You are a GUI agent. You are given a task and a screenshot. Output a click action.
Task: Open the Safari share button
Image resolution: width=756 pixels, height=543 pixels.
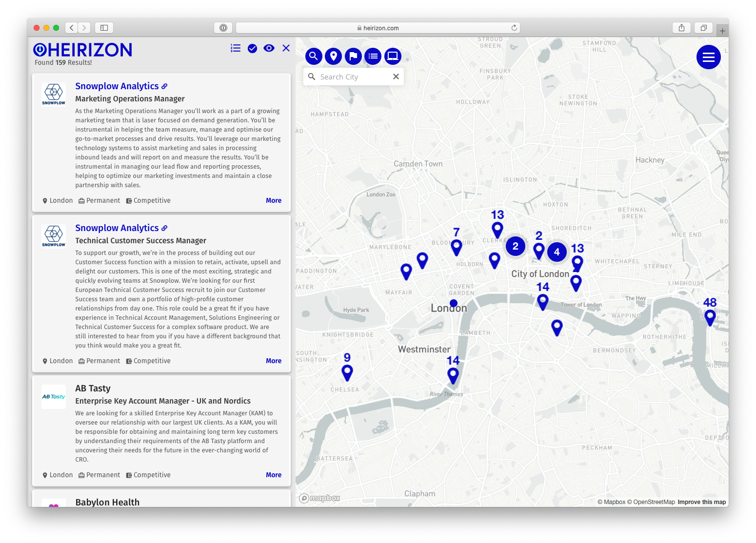tap(681, 28)
